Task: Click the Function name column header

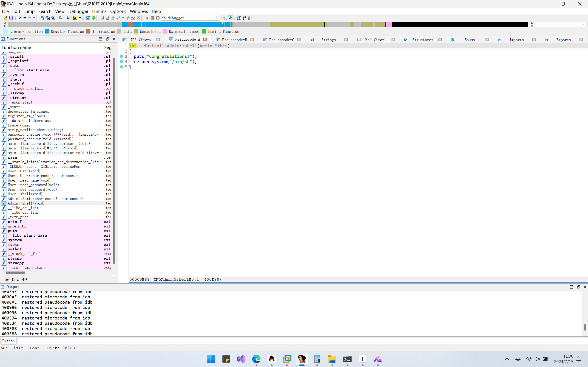Action: tap(51, 47)
